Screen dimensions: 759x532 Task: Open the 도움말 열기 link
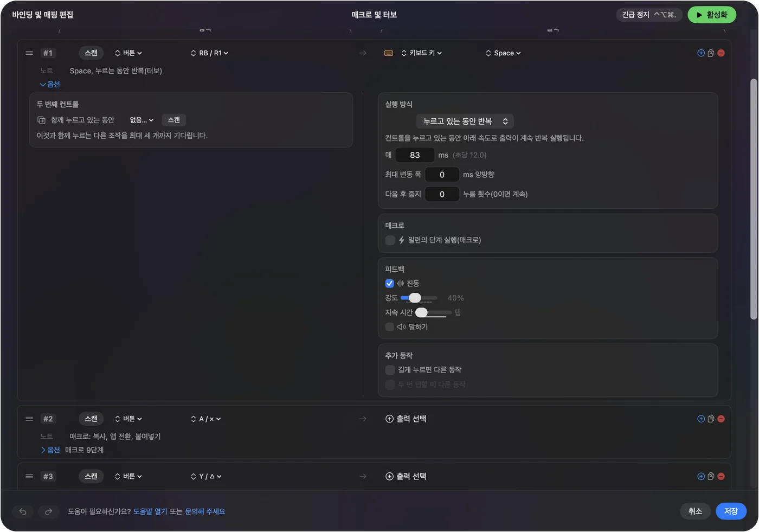pyautogui.click(x=150, y=511)
